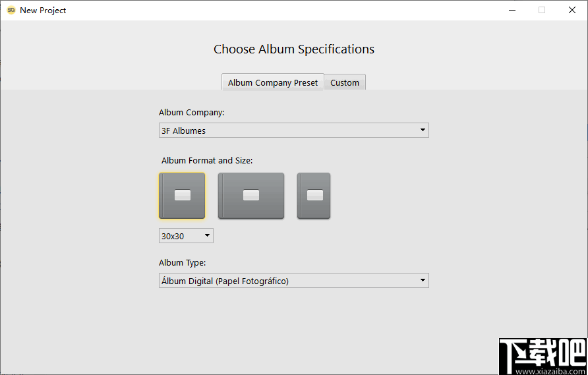Expand the 30x30 size dropdown arrow
Image resolution: width=588 pixels, height=375 pixels.
point(207,235)
